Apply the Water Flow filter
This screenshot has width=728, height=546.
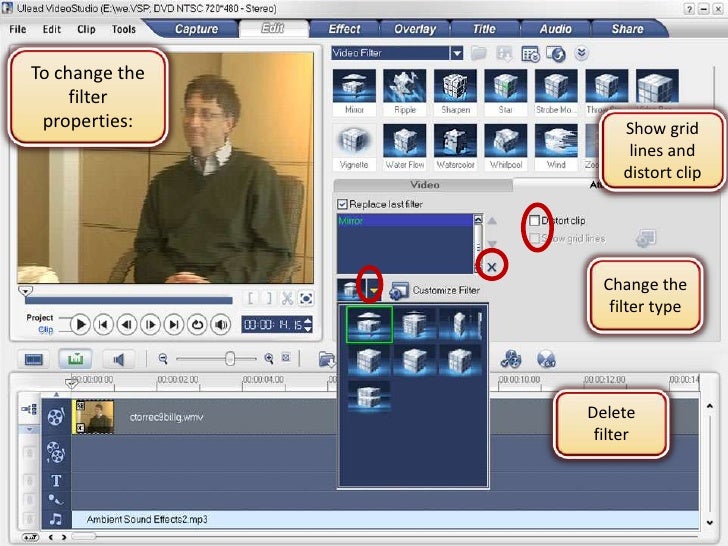pos(405,140)
